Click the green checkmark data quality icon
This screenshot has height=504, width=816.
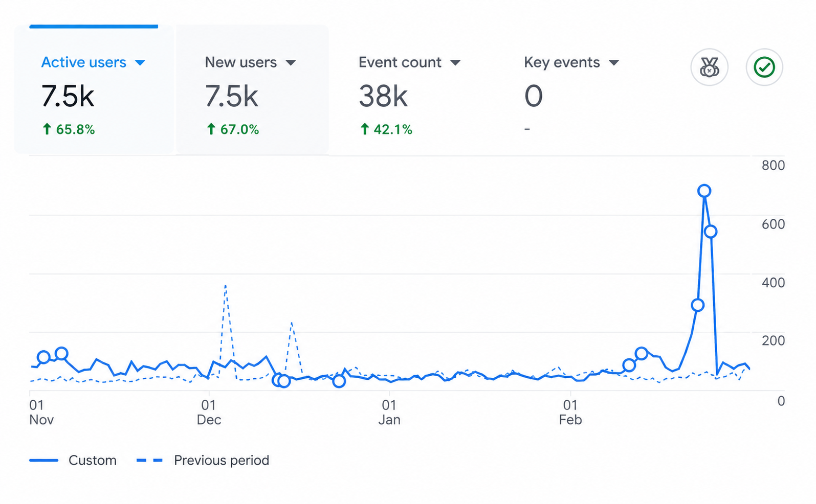click(764, 67)
